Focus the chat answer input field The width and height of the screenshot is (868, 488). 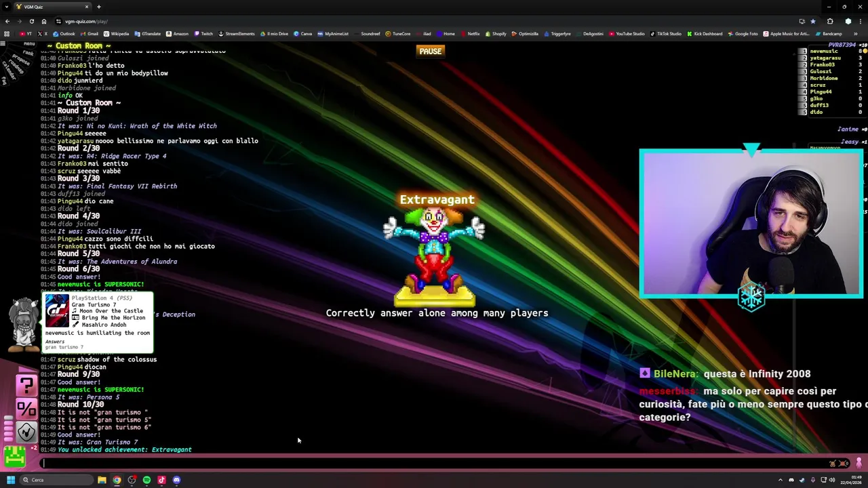pyautogui.click(x=434, y=464)
